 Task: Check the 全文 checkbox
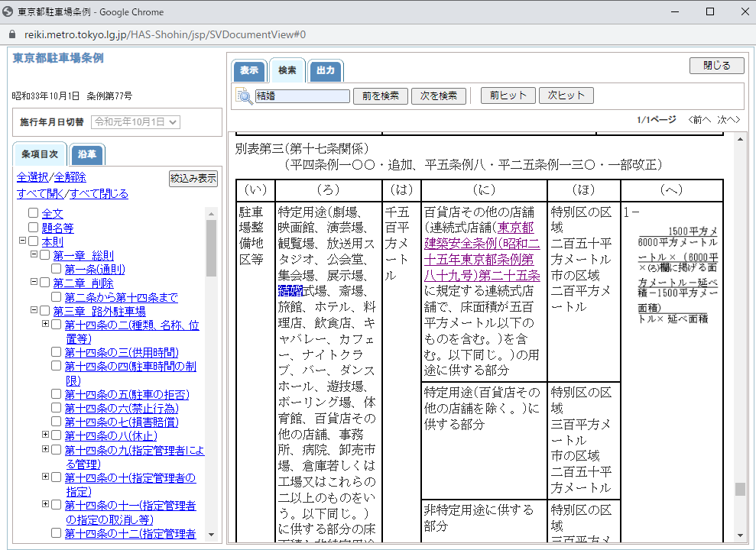[34, 213]
